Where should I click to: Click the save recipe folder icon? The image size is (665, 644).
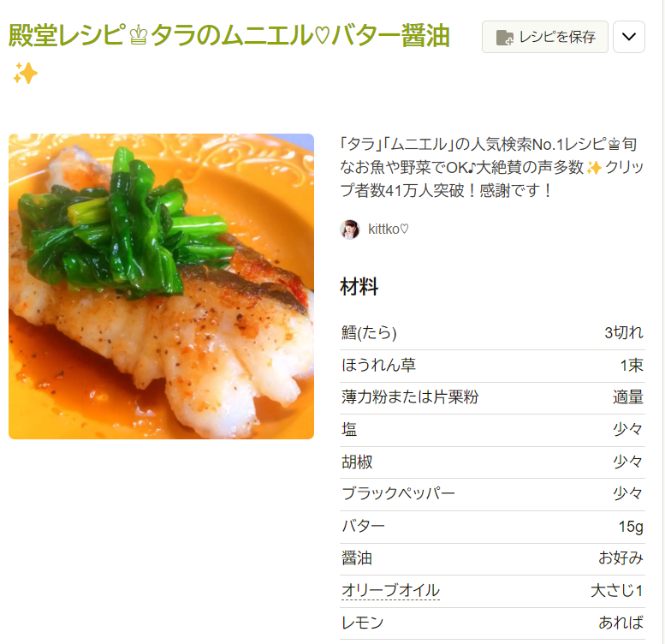click(x=504, y=38)
